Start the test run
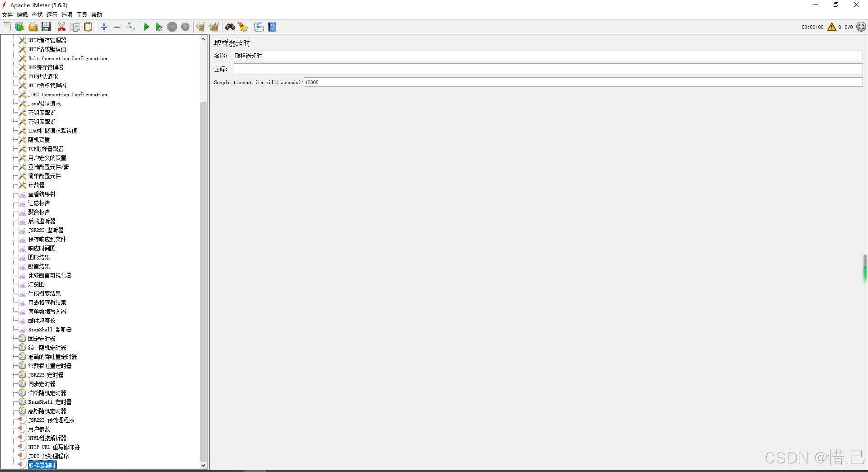This screenshot has height=472, width=868. pos(146,27)
